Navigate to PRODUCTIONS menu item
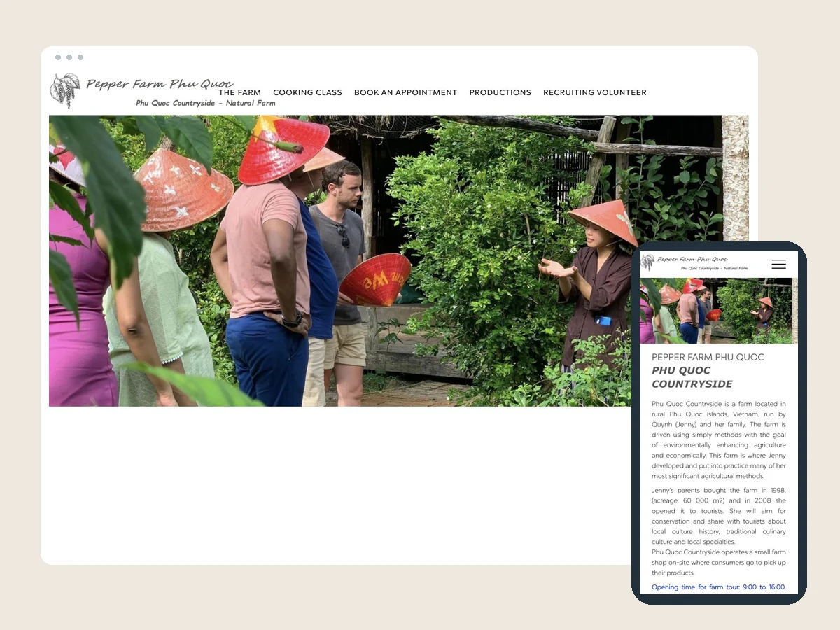This screenshot has width=840, height=630. point(500,92)
